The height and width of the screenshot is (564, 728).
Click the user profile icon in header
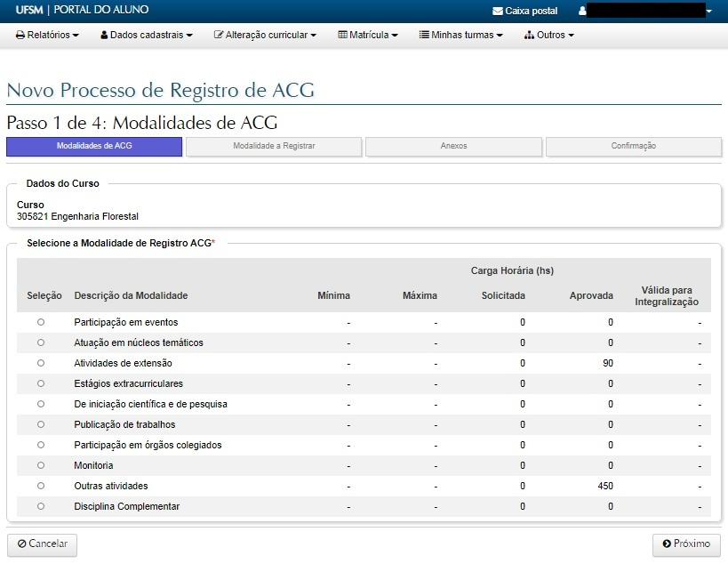(x=583, y=11)
